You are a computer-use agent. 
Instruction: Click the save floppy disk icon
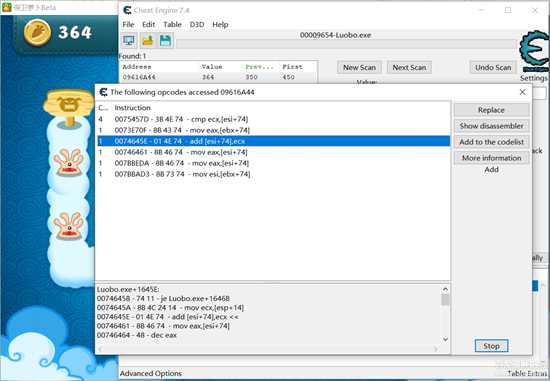[x=166, y=41]
